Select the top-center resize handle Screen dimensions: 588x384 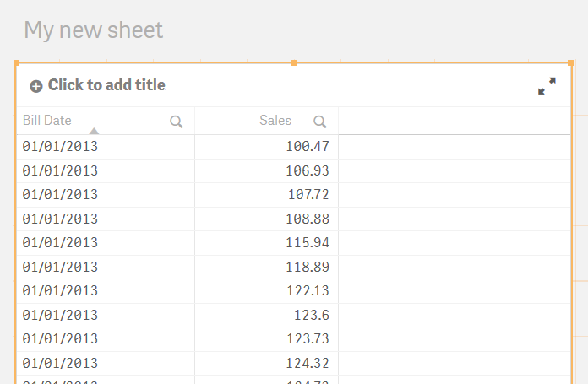(x=294, y=63)
